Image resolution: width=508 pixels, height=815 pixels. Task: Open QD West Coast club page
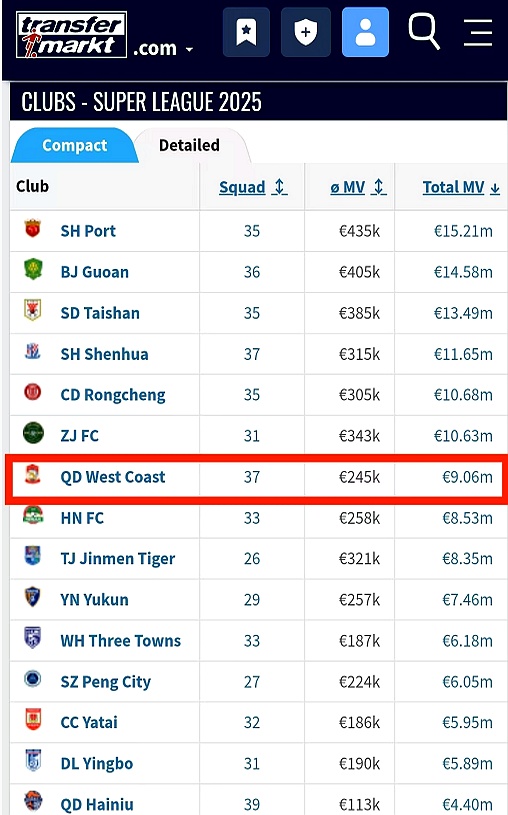113,477
